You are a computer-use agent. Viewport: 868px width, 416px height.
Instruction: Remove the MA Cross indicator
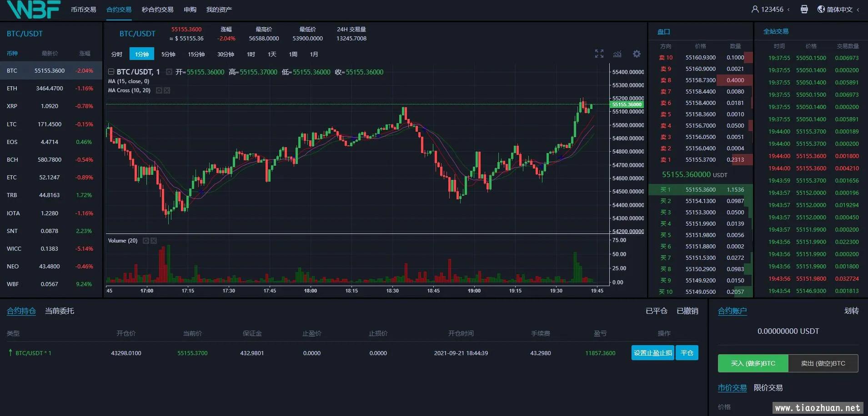167,90
